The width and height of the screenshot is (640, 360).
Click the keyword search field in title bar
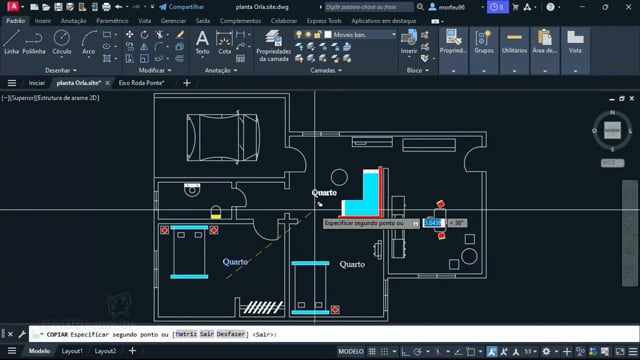[x=369, y=7]
